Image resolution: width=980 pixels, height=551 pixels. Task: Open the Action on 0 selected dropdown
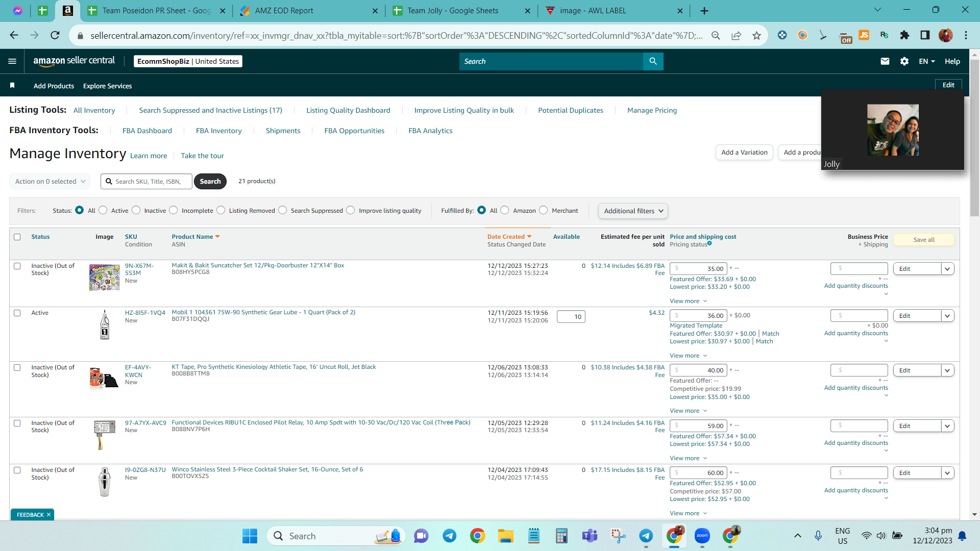click(x=50, y=181)
